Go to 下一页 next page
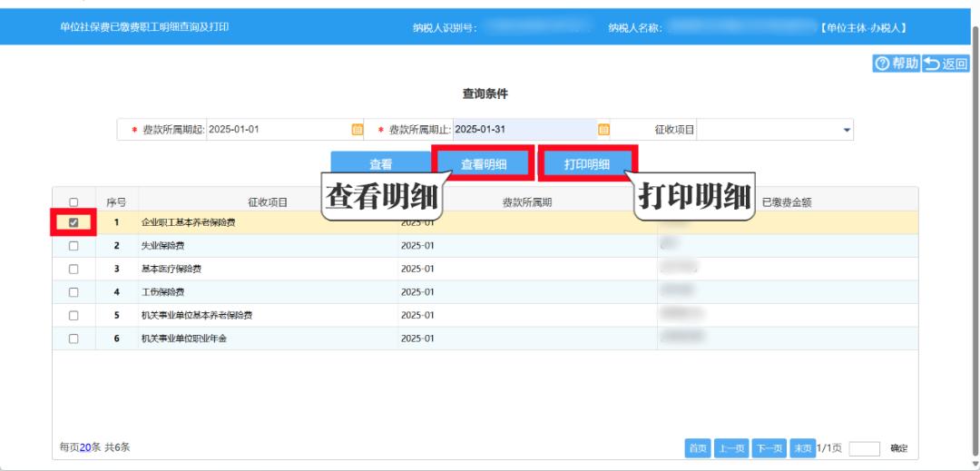This screenshot has width=980, height=471. tap(769, 447)
